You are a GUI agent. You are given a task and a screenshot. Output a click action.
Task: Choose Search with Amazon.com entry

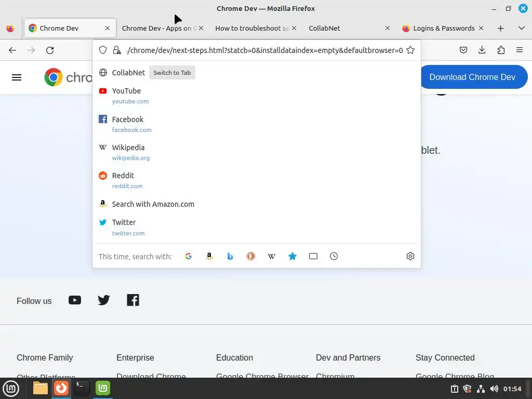tap(257, 204)
